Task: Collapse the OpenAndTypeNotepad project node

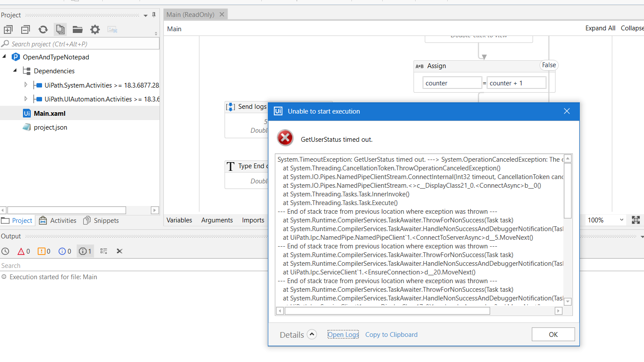Action: pyautogui.click(x=4, y=57)
